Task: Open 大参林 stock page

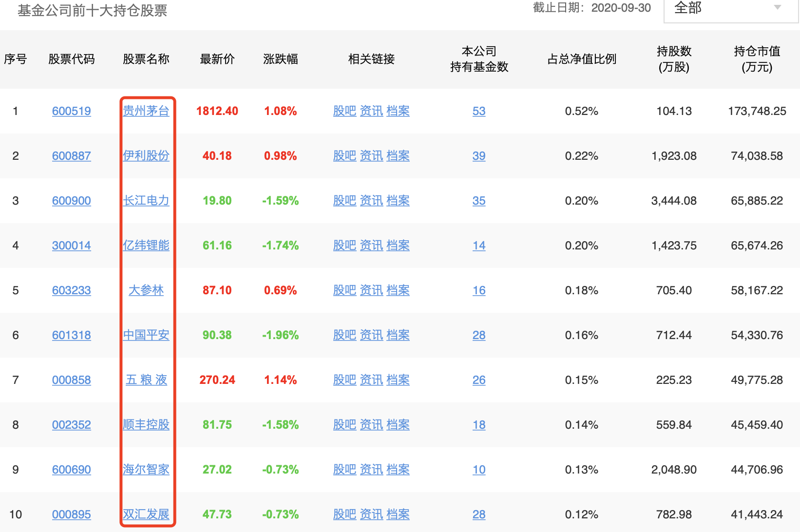Action: pyautogui.click(x=146, y=290)
